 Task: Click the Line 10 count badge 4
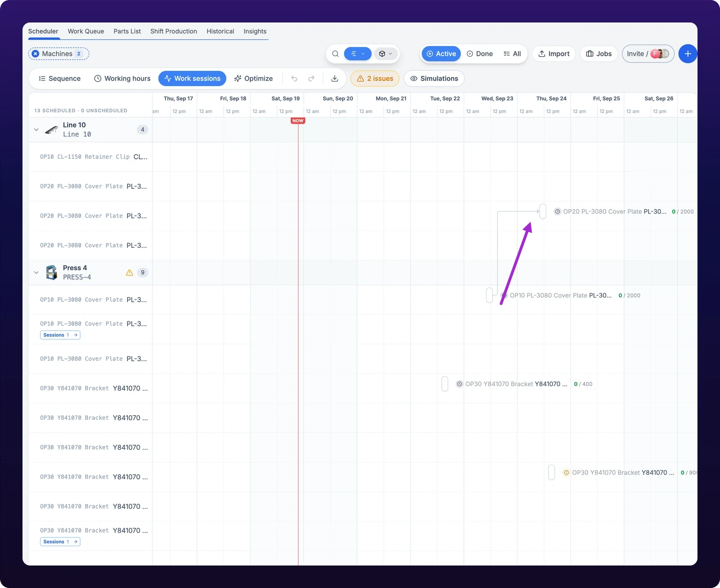(x=142, y=130)
